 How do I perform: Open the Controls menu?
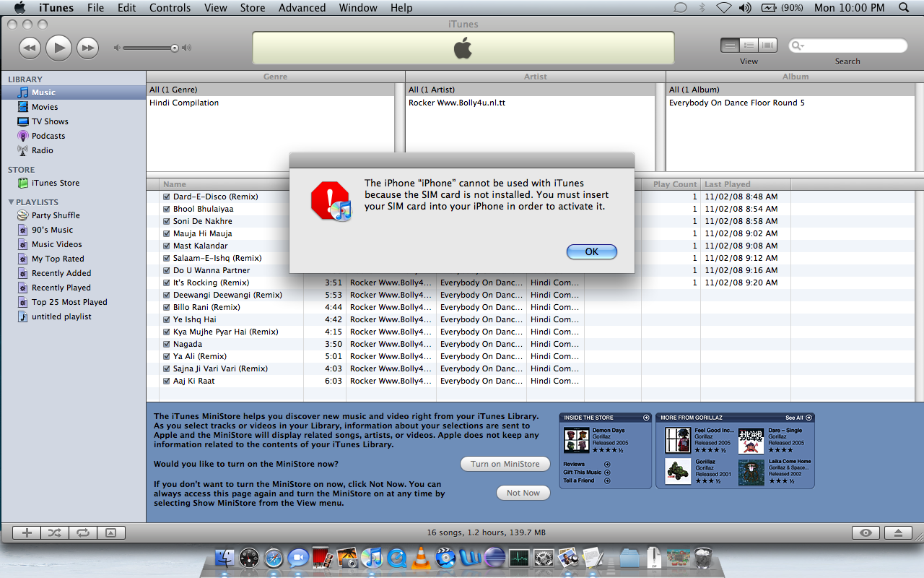click(x=170, y=8)
